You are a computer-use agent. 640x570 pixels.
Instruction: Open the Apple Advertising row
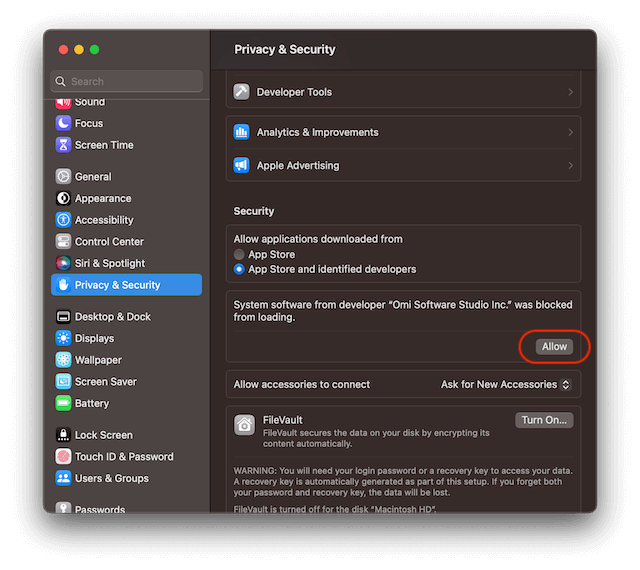click(403, 165)
